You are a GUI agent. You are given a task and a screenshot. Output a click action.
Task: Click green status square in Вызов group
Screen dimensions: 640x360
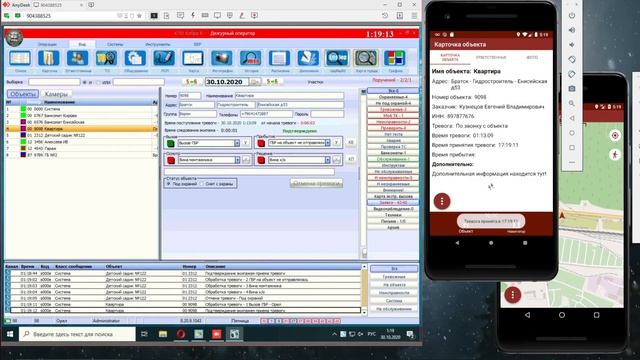[x=171, y=143]
